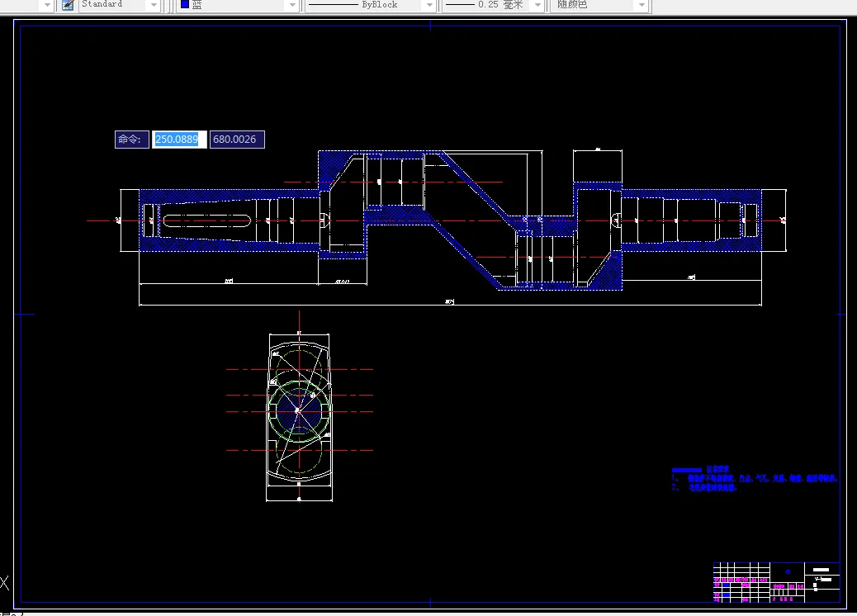Click the table style icon beside Standard

tap(68, 5)
